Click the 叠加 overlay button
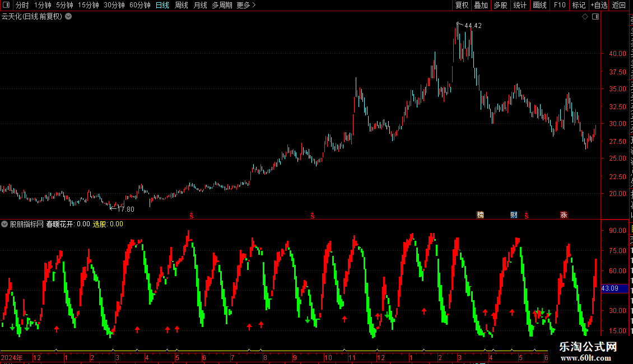Screen dimensions: 633x364 [x=481, y=5]
